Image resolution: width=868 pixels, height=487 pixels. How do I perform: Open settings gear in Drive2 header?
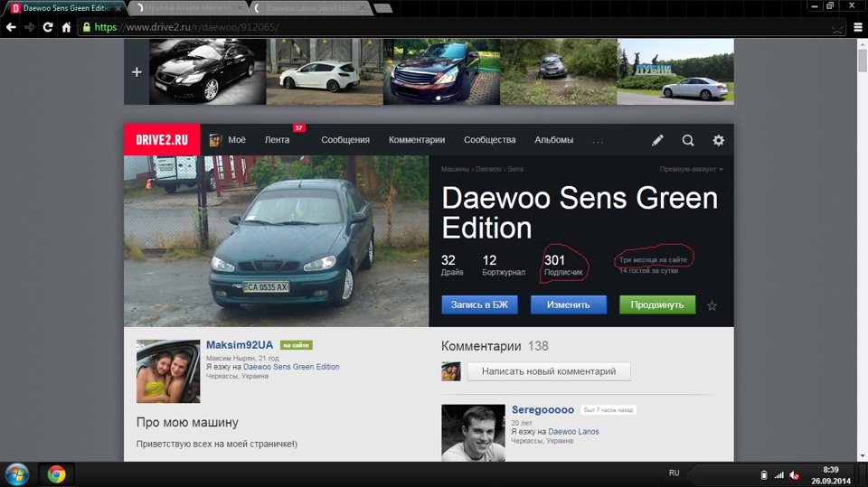coord(719,141)
